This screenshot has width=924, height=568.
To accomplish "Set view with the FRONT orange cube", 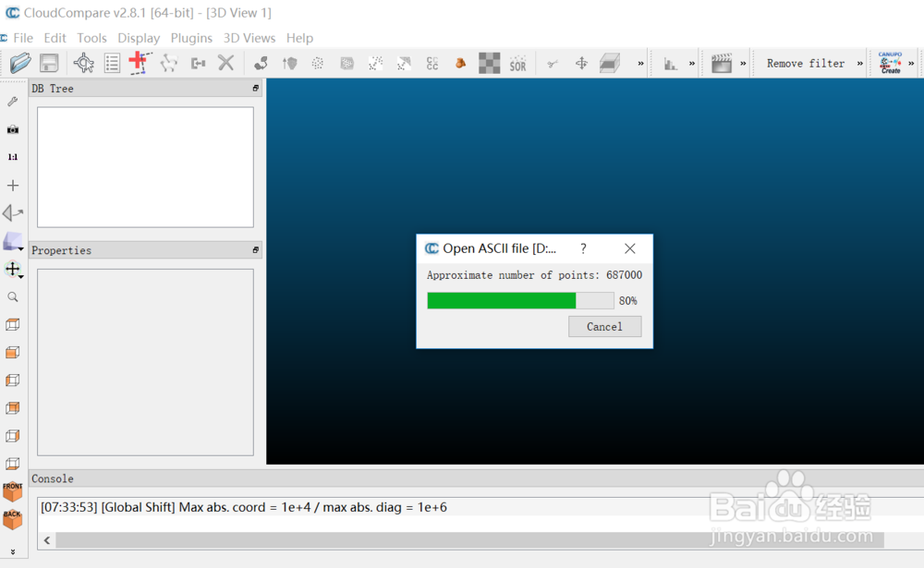I will (12, 491).
